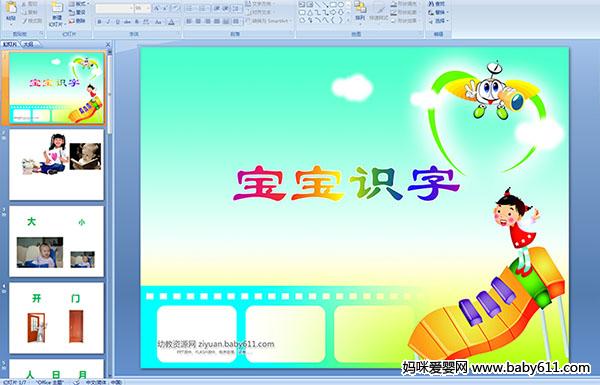Toggle Text Shadow formatting
The height and width of the screenshot is (385, 600).
[137, 22]
